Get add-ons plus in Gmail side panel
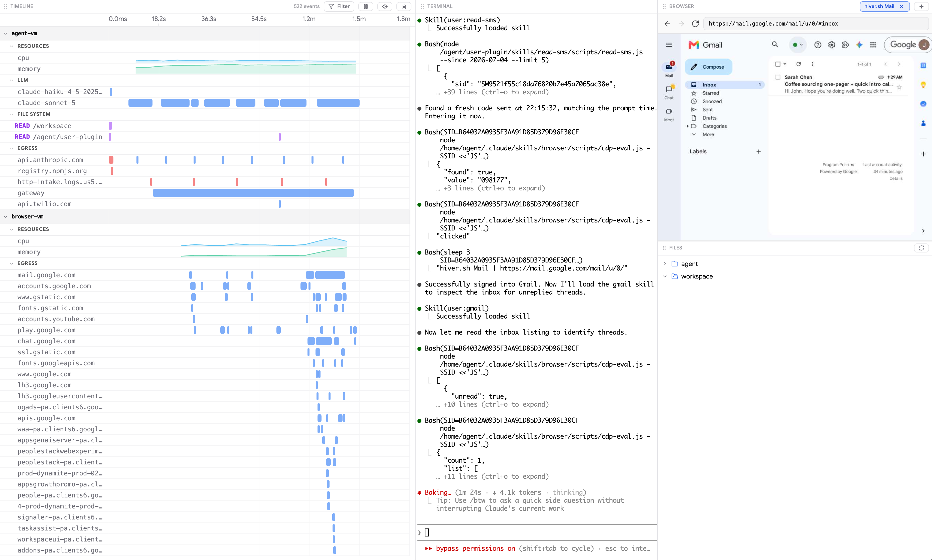The width and height of the screenshot is (932, 560). (923, 154)
